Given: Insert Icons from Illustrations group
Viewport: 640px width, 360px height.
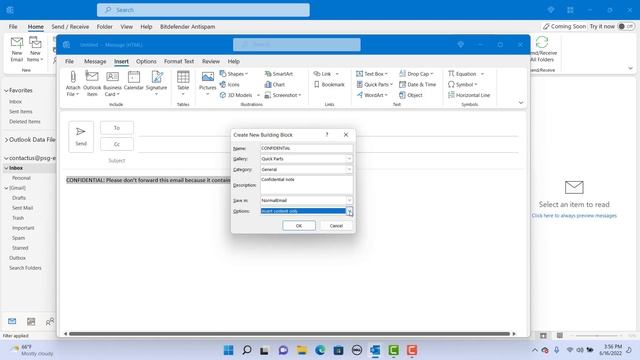Looking at the screenshot, I should (x=229, y=84).
